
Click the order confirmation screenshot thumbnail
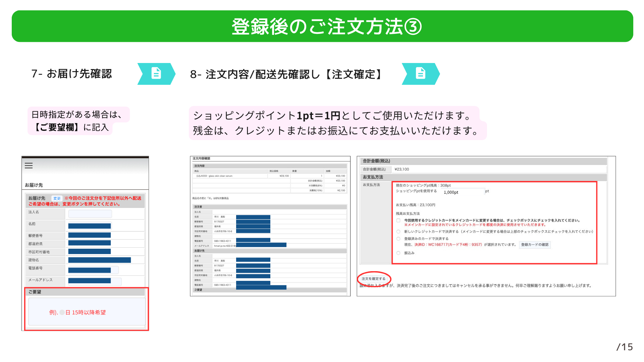(270, 226)
